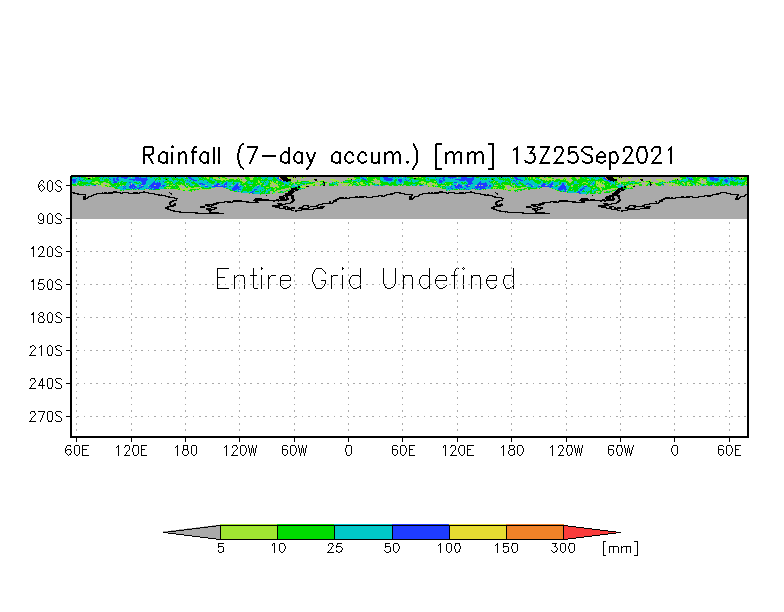Click the legend value "100"
This screenshot has width=784, height=612.
[449, 548]
